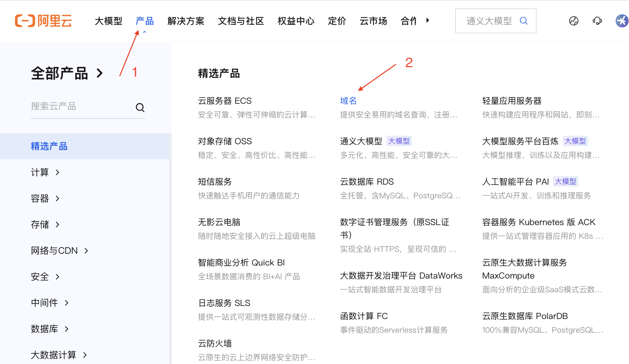Open the 大模型 menu
Image resolution: width=629 pixels, height=364 pixels.
tap(108, 21)
